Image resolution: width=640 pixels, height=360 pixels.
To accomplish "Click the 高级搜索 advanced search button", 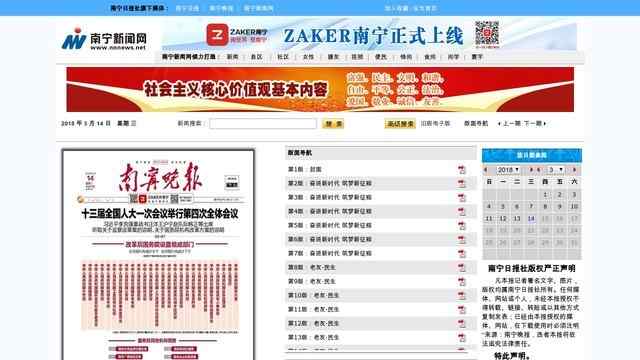I will [x=400, y=124].
